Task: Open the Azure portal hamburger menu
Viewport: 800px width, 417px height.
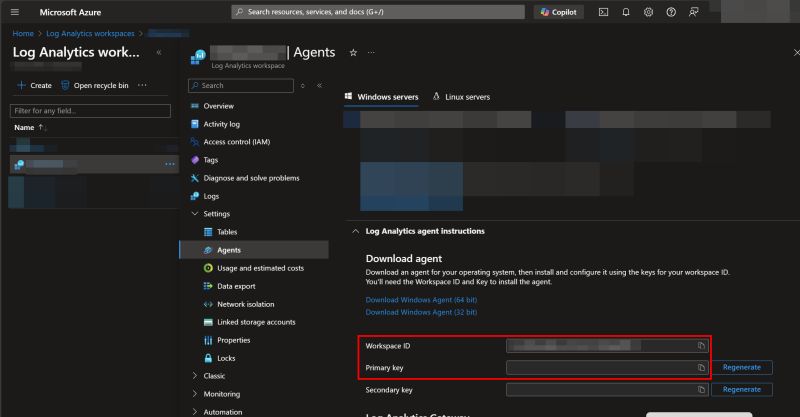Action: (x=15, y=12)
